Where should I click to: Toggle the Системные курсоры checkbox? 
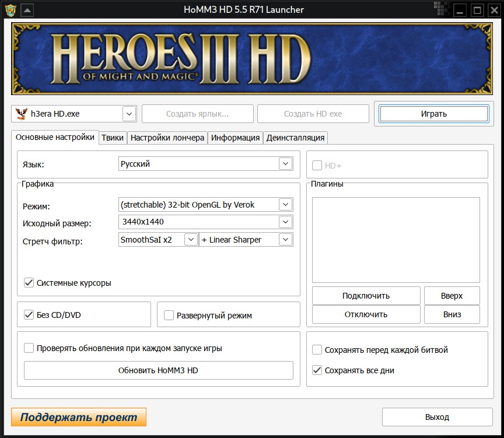pos(29,283)
